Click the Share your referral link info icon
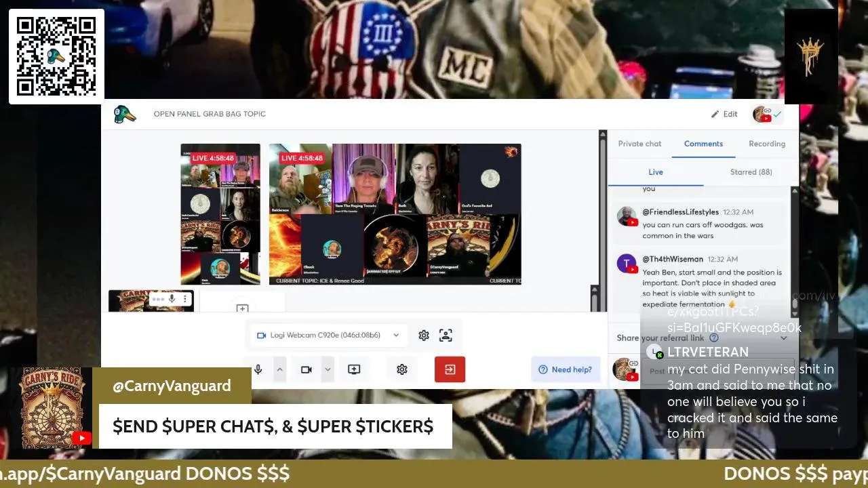This screenshot has width=868, height=488. coord(713,338)
